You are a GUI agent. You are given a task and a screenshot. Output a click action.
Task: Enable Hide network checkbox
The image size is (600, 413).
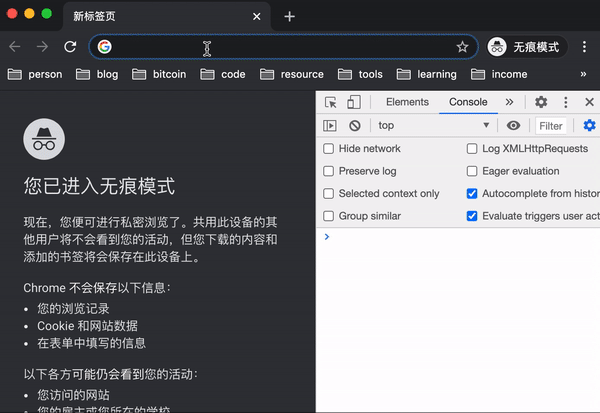click(328, 149)
